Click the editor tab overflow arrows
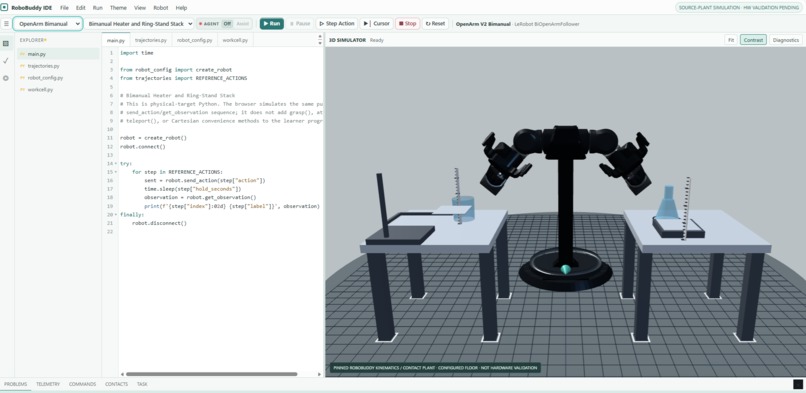 point(320,40)
